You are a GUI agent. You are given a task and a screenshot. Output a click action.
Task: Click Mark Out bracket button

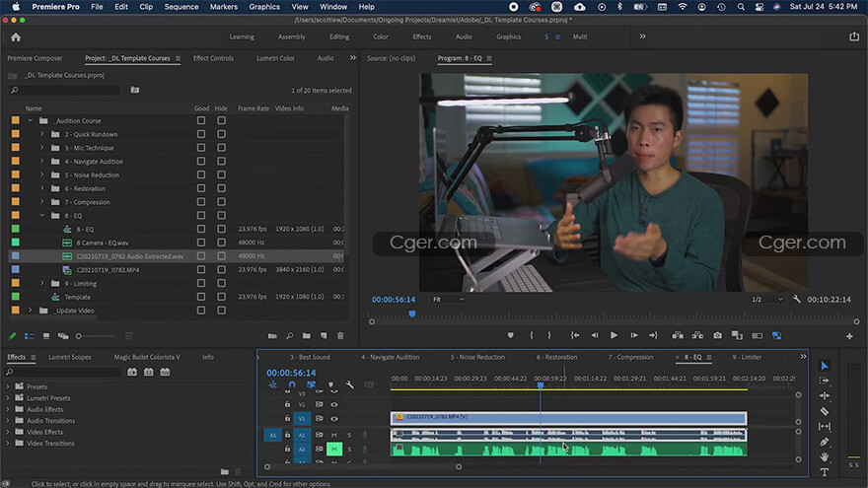[549, 335]
